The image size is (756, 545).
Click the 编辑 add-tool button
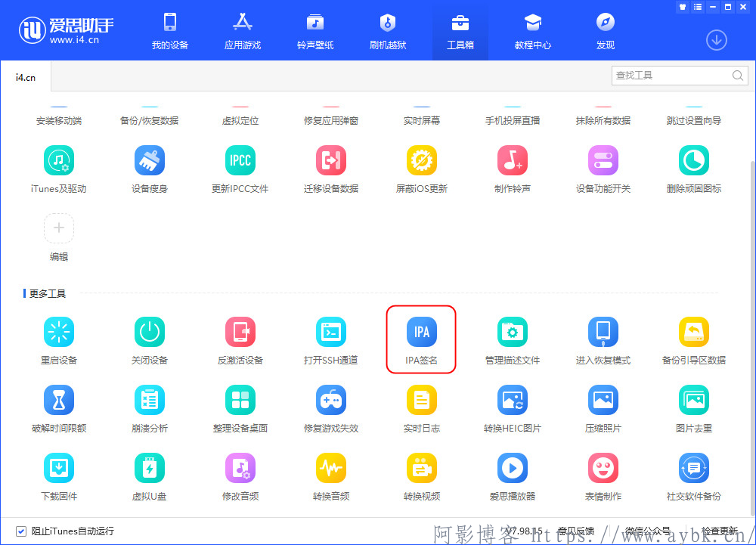click(x=59, y=228)
